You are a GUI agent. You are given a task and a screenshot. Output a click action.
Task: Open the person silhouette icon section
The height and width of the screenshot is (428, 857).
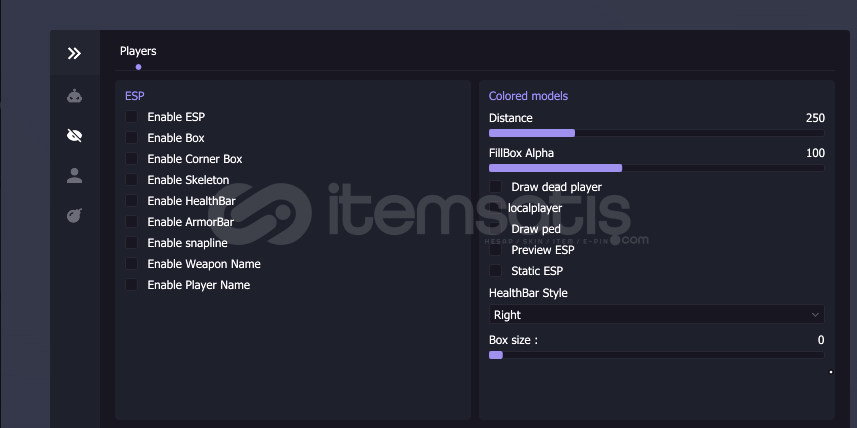tap(74, 176)
